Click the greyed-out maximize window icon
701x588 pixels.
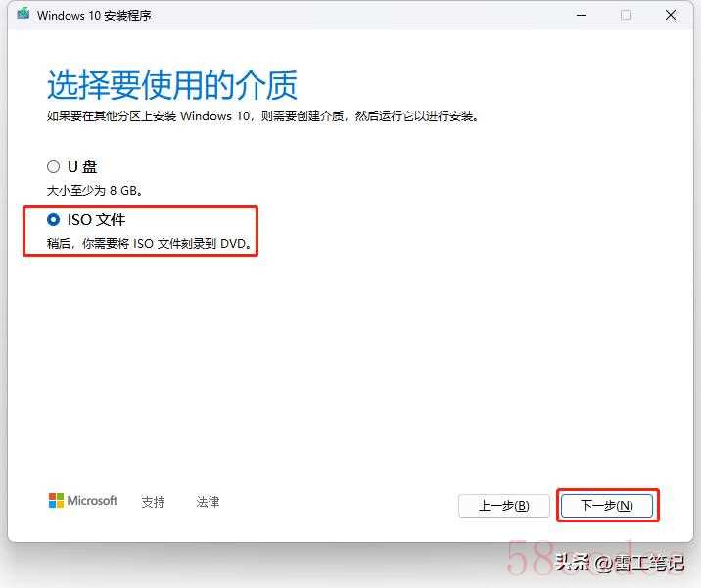626,16
